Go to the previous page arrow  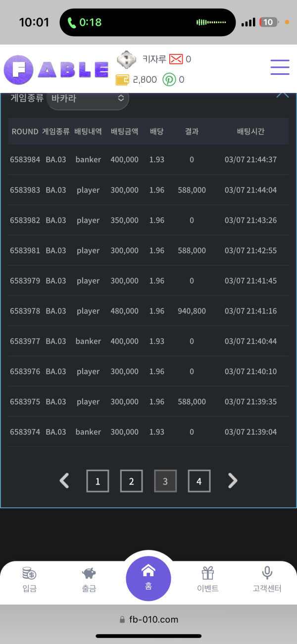[64, 481]
